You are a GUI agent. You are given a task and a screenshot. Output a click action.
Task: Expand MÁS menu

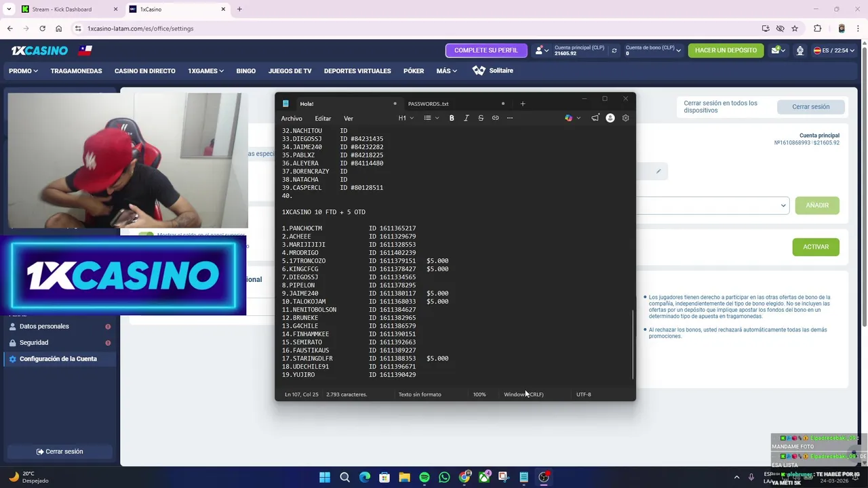point(446,70)
